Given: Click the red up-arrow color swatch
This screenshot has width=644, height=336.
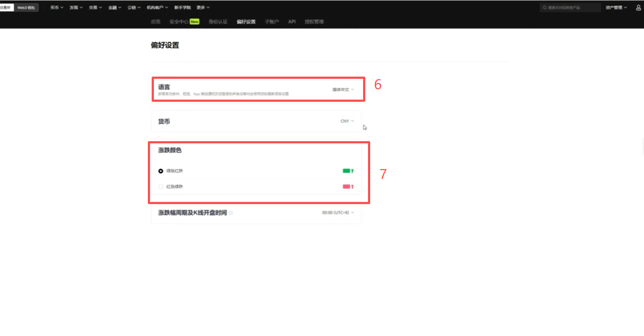Looking at the screenshot, I should click(348, 187).
